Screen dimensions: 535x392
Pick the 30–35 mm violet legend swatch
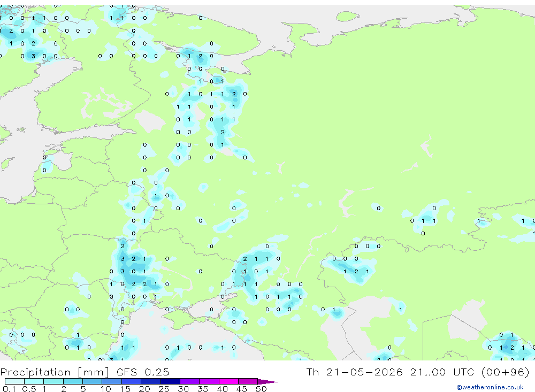tap(190, 381)
